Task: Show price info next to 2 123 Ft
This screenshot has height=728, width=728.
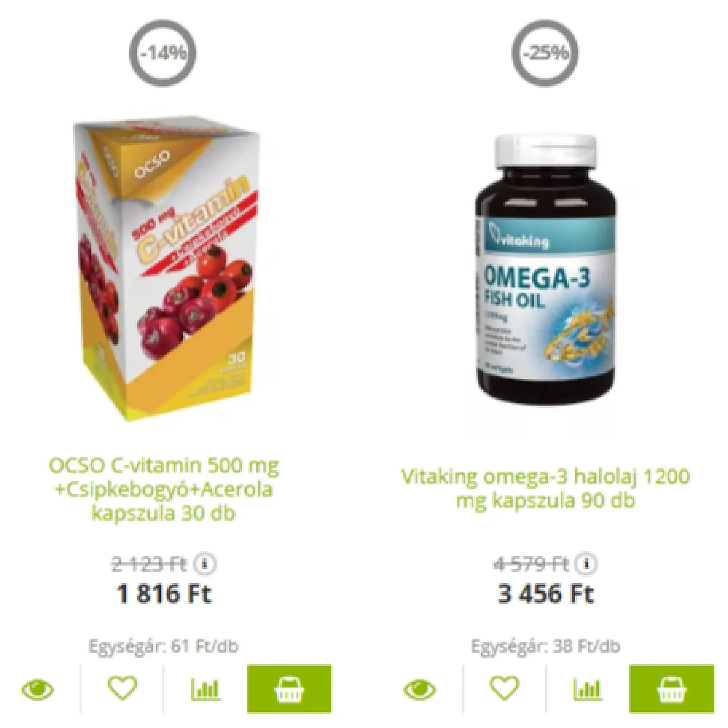Action: 205,564
